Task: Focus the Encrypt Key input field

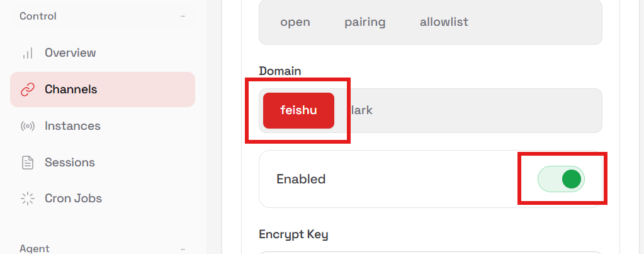Action: [431, 252]
